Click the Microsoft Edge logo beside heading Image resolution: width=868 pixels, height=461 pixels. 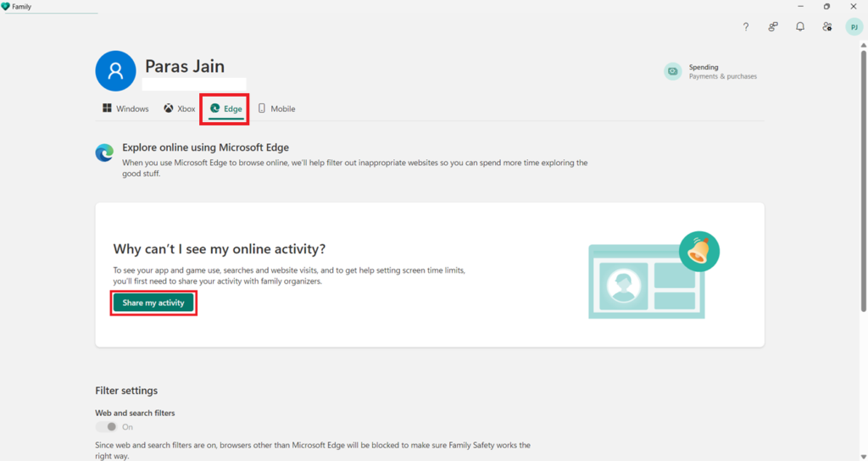click(x=104, y=153)
